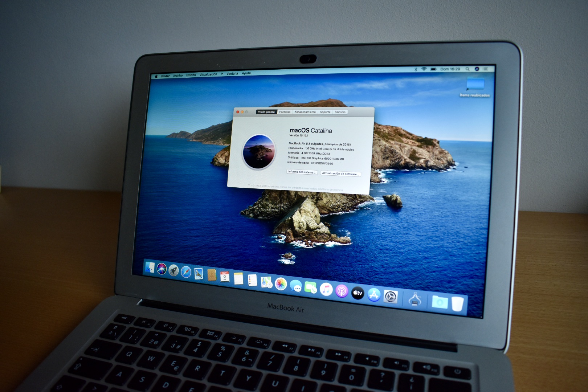Switch to the Pantallas tab
The height and width of the screenshot is (392, 588).
pos(285,112)
